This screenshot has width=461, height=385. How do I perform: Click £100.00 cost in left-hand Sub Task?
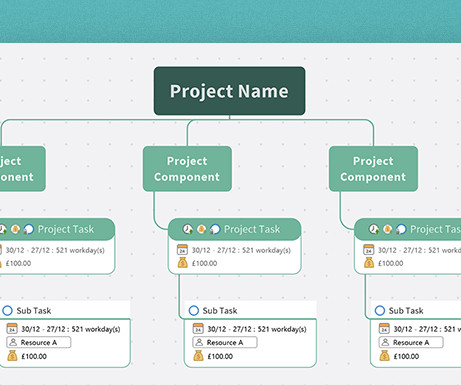coord(34,356)
